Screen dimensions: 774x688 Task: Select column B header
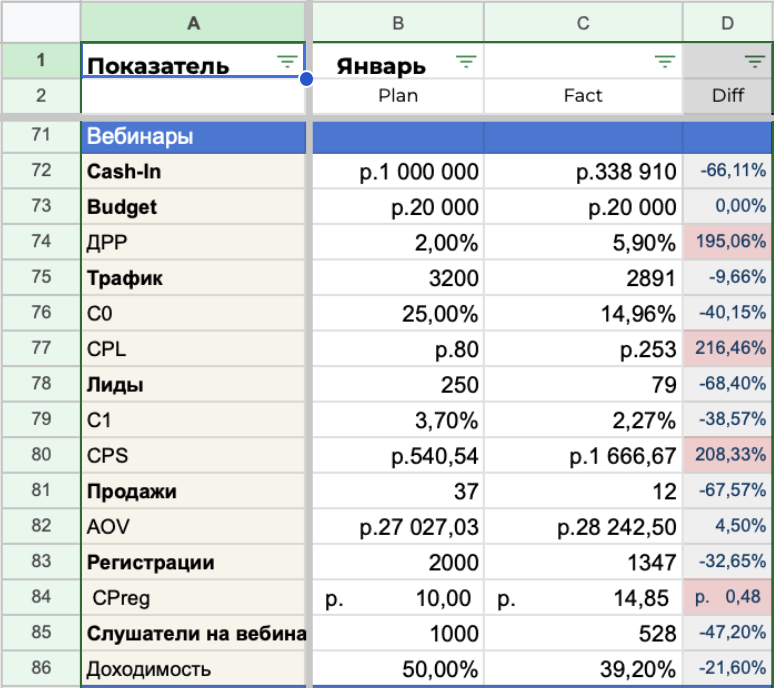[x=398, y=23]
